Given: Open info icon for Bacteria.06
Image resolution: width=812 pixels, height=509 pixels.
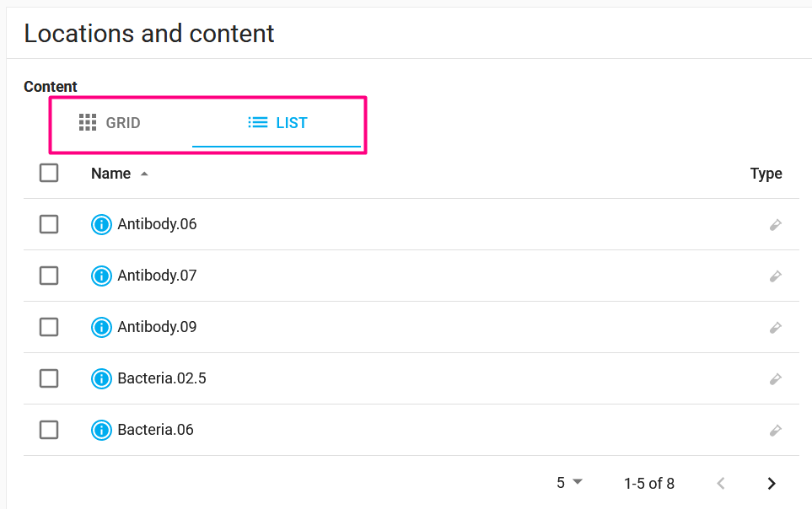Looking at the screenshot, I should coord(101,430).
